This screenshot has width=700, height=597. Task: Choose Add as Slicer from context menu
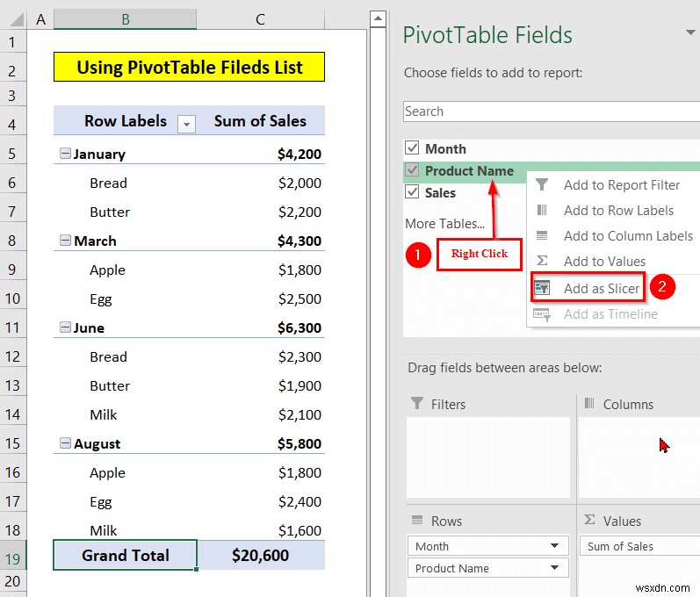[x=601, y=289]
